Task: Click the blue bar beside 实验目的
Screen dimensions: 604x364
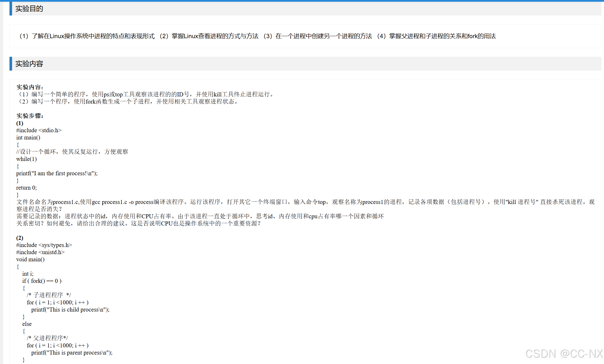Action: tap(11, 9)
